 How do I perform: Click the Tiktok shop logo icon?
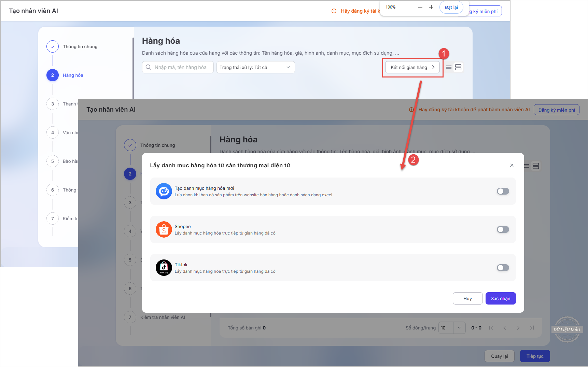pyautogui.click(x=164, y=268)
